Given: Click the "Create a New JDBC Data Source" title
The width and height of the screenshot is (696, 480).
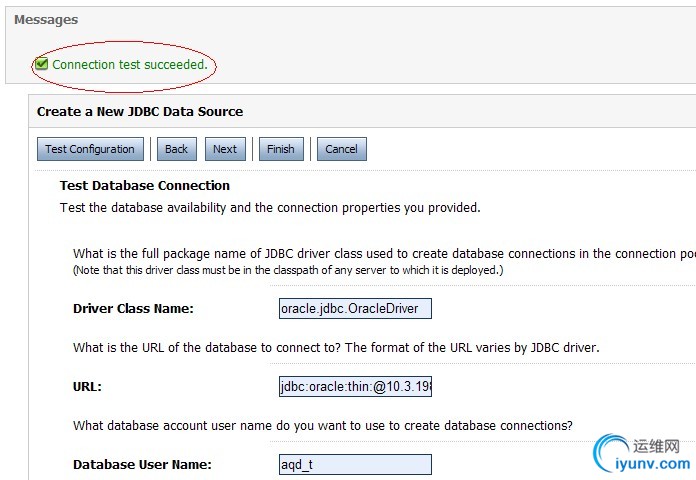Looking at the screenshot, I should pos(140,111).
